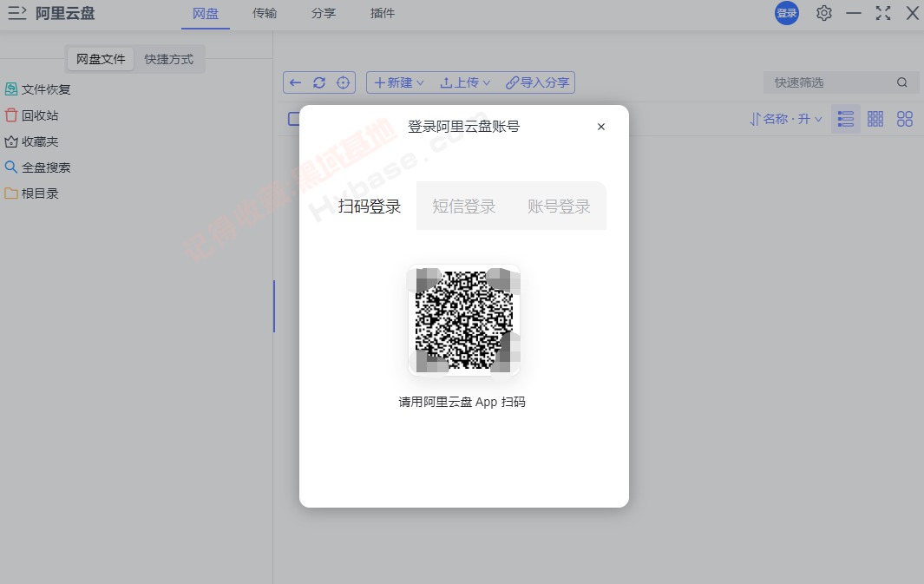Collapse the sidebar with the hamburger icon
The width and height of the screenshot is (924, 584).
pos(17,13)
